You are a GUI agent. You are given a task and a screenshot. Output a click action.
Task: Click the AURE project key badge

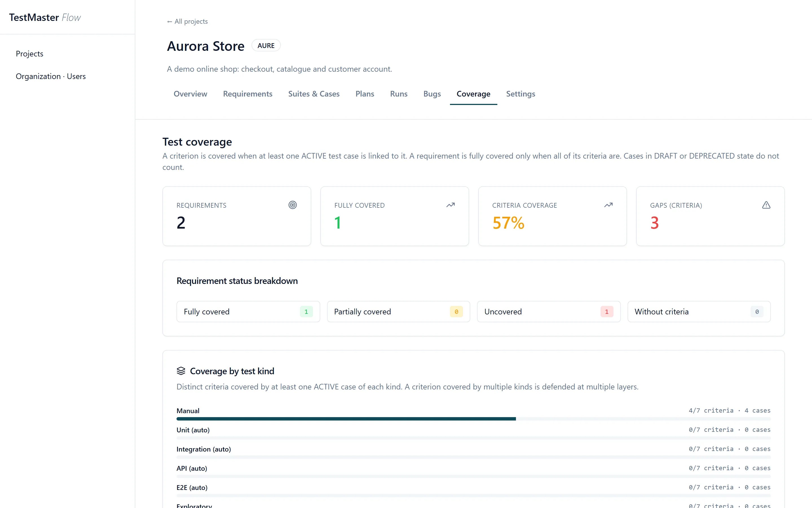point(266,46)
